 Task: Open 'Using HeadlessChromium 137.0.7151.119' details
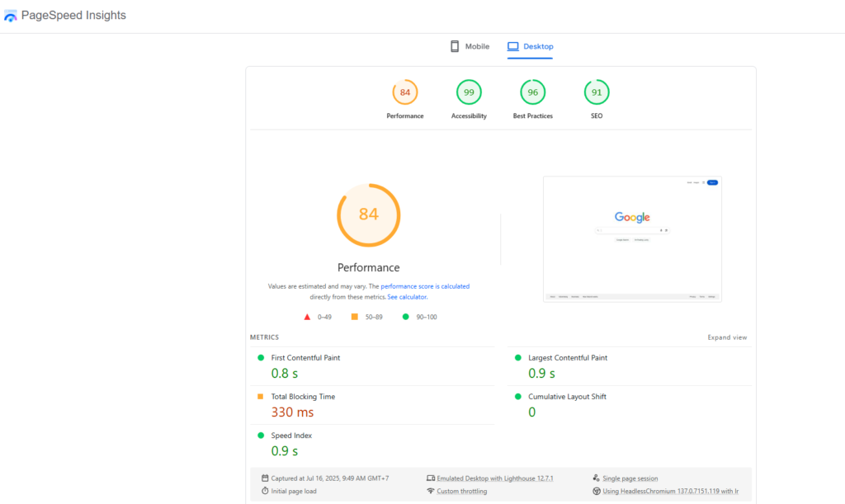[x=670, y=491]
